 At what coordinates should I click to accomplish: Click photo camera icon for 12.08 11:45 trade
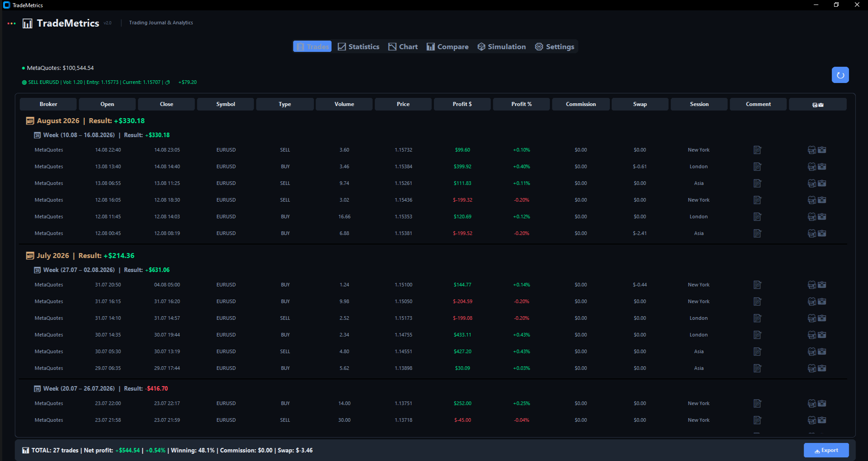coord(822,217)
